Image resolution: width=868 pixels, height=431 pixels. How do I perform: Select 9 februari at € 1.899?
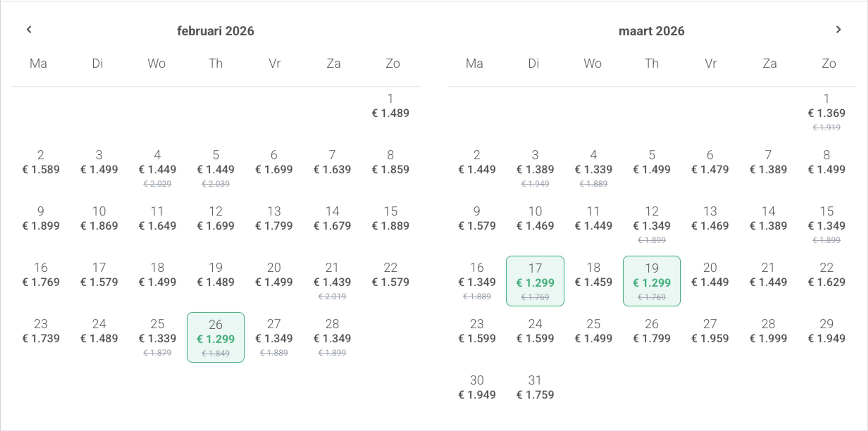coord(41,219)
